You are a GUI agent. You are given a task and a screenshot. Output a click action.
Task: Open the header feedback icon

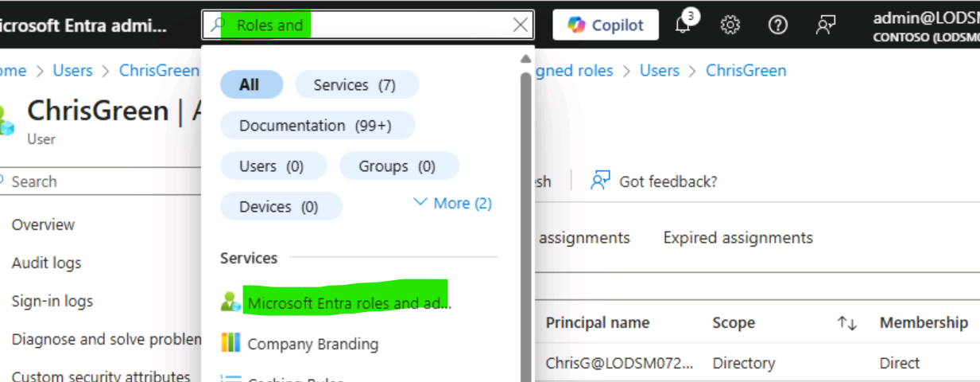(826, 25)
